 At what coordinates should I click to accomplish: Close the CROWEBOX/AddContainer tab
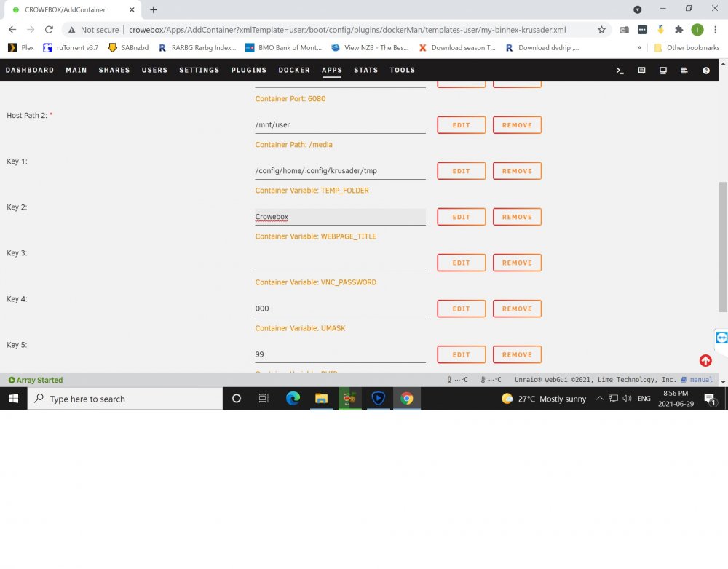[x=132, y=9]
